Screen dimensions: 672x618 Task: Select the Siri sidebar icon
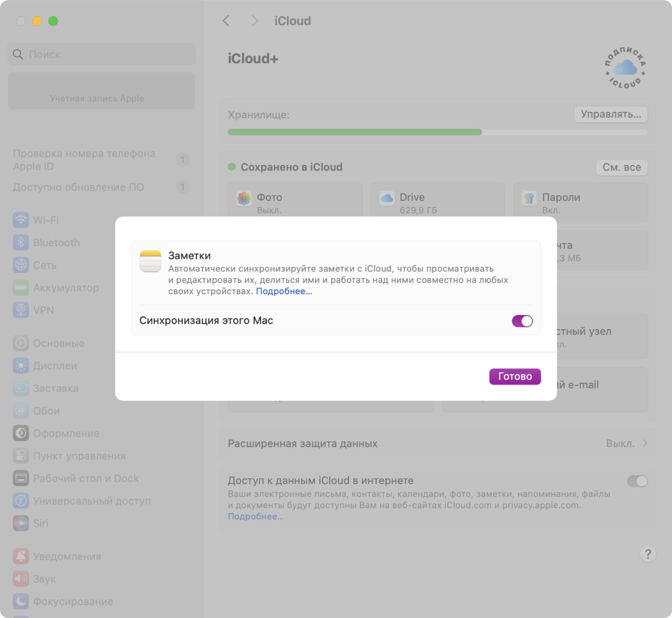click(21, 523)
